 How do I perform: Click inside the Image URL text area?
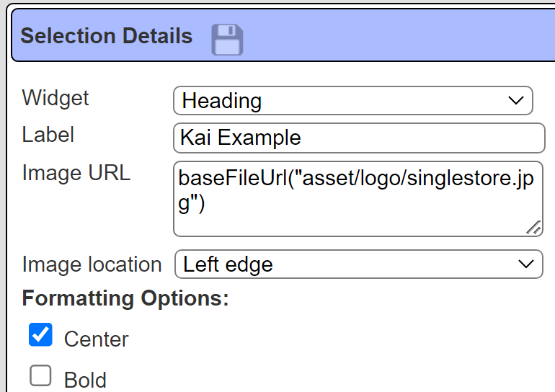click(x=358, y=199)
